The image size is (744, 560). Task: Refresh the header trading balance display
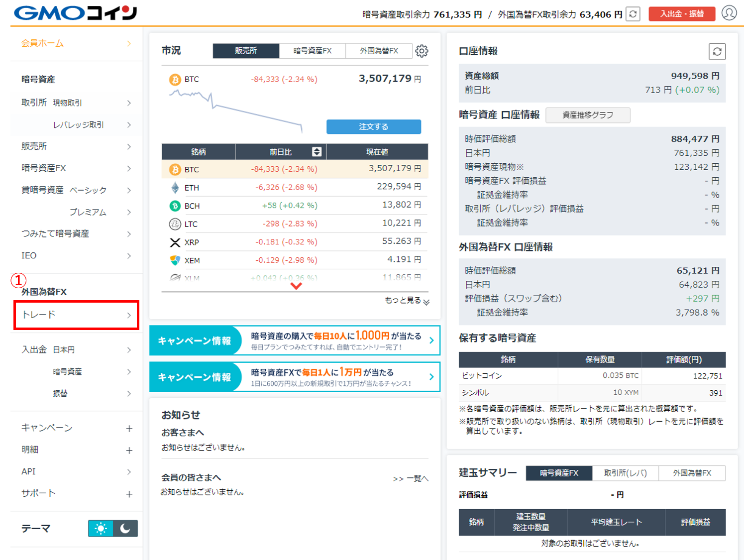point(632,14)
